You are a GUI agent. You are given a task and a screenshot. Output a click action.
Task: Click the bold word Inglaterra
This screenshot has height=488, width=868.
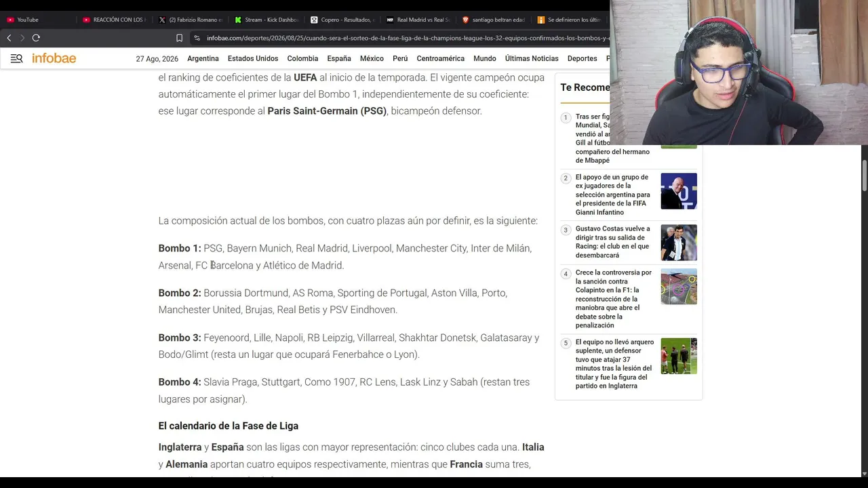tap(180, 447)
